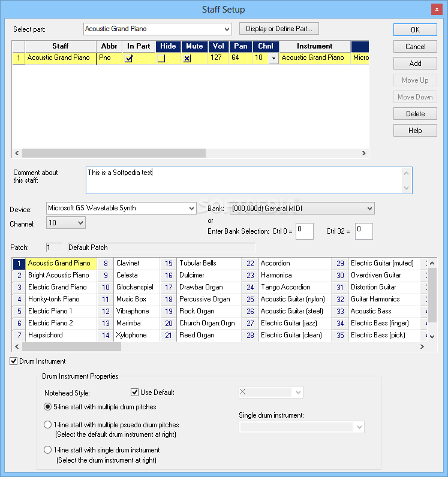Toggle the Mute checkbox in staff row 1

tap(187, 58)
